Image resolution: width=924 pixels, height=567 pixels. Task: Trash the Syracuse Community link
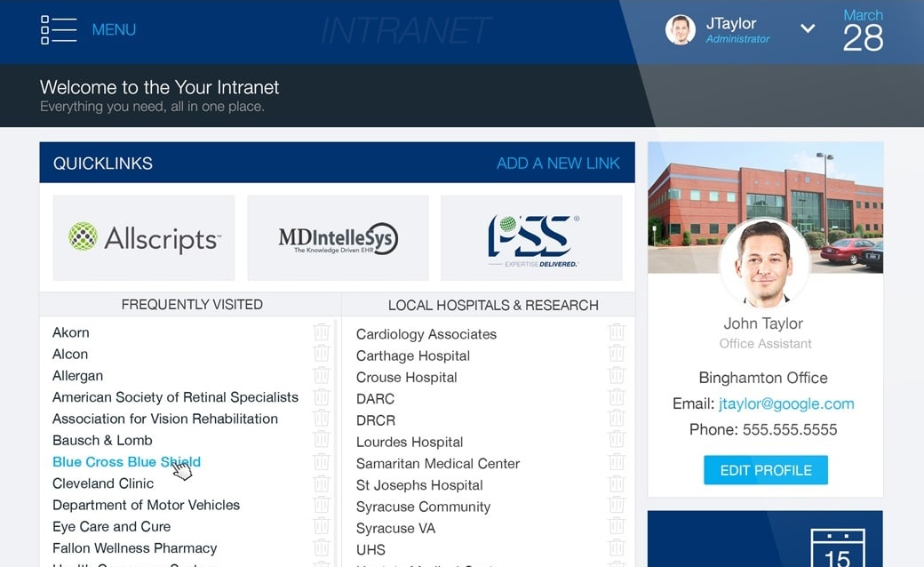[x=617, y=505]
